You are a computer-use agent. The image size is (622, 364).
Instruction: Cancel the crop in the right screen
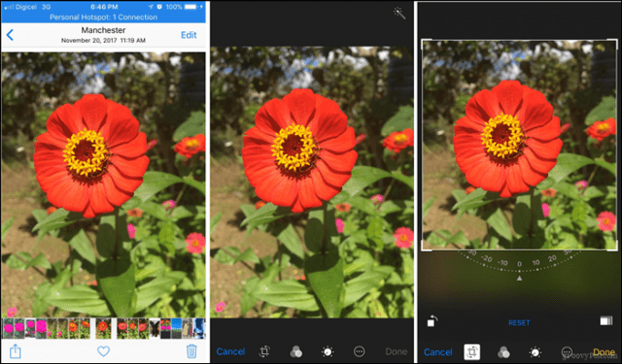click(438, 352)
